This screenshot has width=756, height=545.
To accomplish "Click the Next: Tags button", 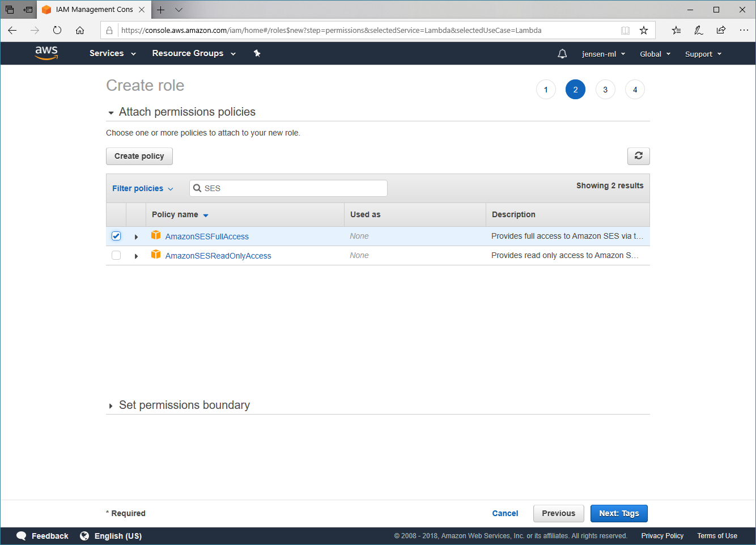I will pos(618,513).
